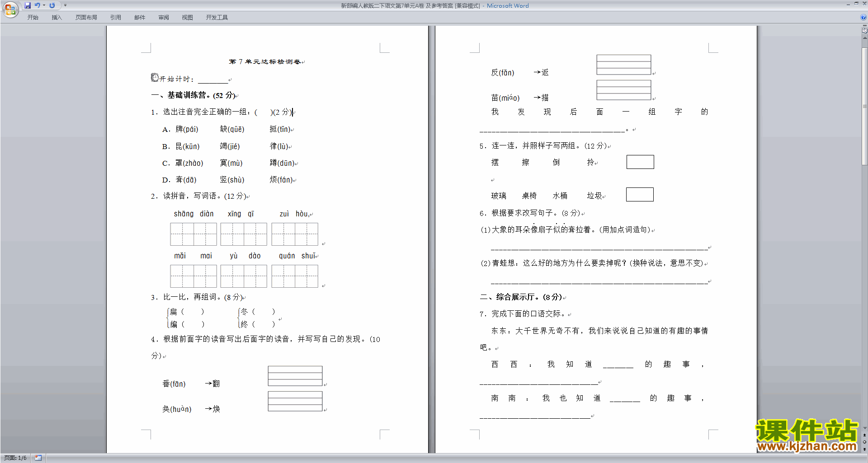Open the 视图 tab
This screenshot has height=463, width=868.
(188, 18)
